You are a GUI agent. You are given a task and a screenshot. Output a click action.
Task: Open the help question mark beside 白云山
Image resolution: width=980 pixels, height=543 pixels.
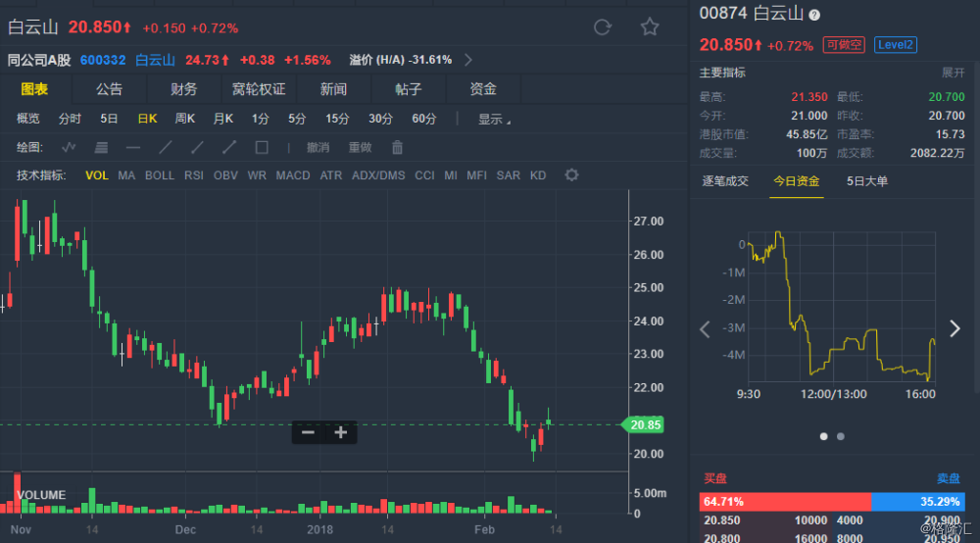pos(814,15)
